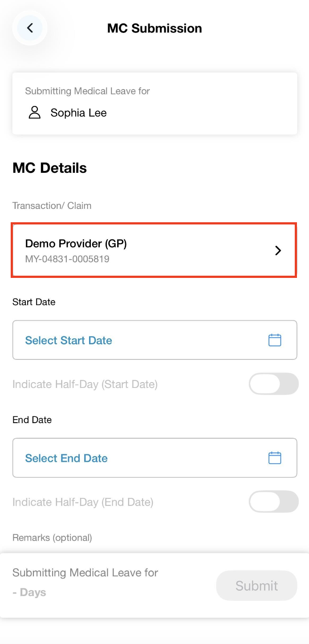The image size is (309, 644).
Task: Click the Transaction/ Claim label
Action: point(52,206)
